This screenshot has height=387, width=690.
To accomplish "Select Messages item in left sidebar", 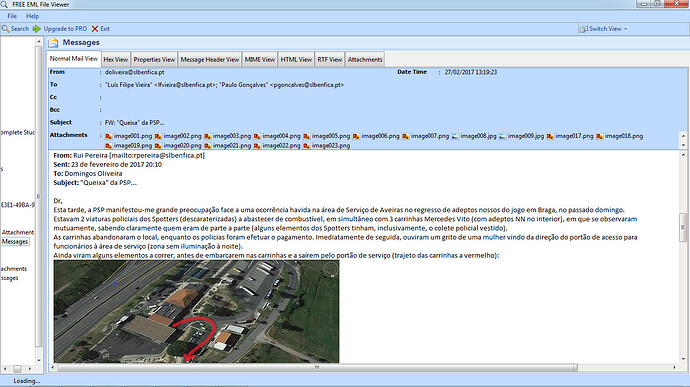I will (15, 242).
